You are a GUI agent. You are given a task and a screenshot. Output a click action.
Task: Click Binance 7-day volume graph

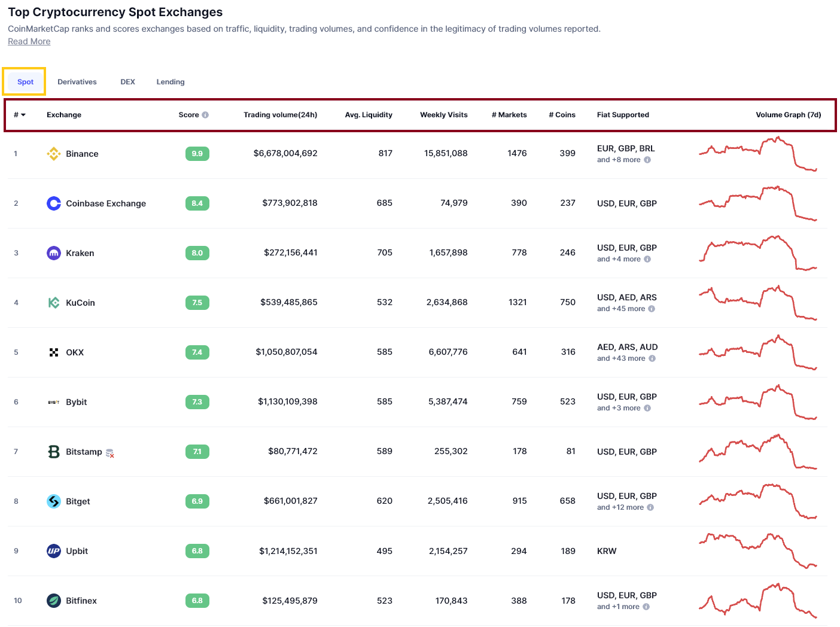pyautogui.click(x=758, y=154)
